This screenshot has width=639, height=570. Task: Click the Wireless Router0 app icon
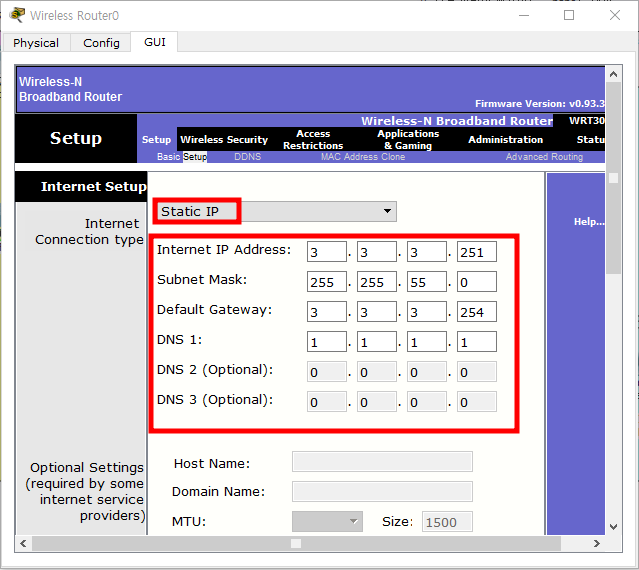click(x=17, y=15)
